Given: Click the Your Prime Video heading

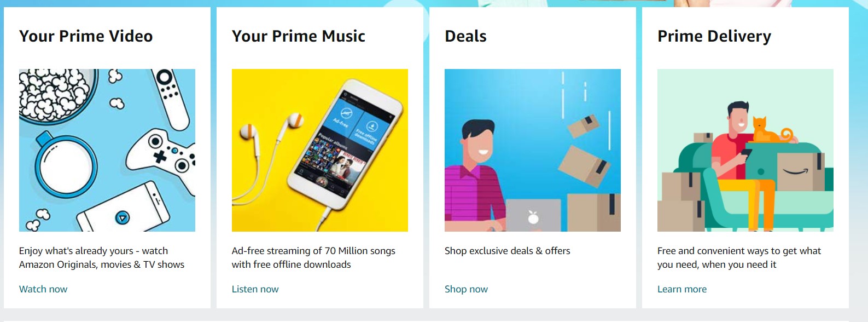Looking at the screenshot, I should coord(86,36).
